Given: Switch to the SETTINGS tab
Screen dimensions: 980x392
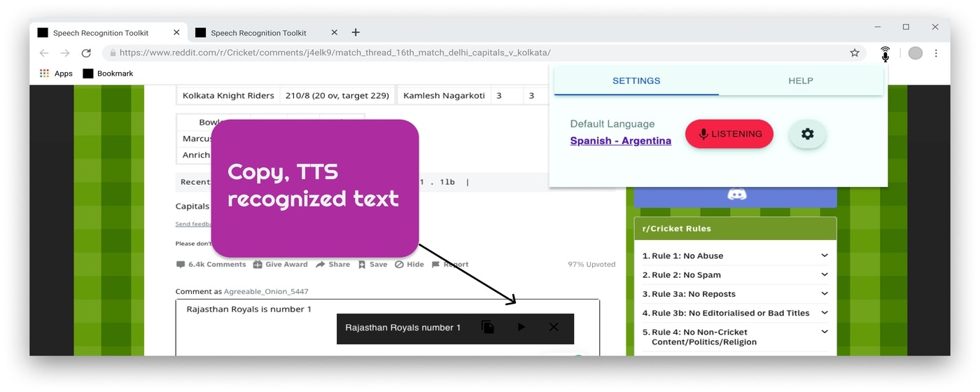Looking at the screenshot, I should (636, 80).
